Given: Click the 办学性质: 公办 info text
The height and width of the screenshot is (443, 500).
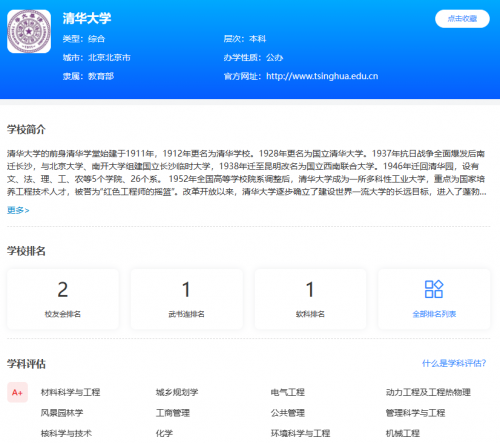Looking at the screenshot, I should (253, 58).
